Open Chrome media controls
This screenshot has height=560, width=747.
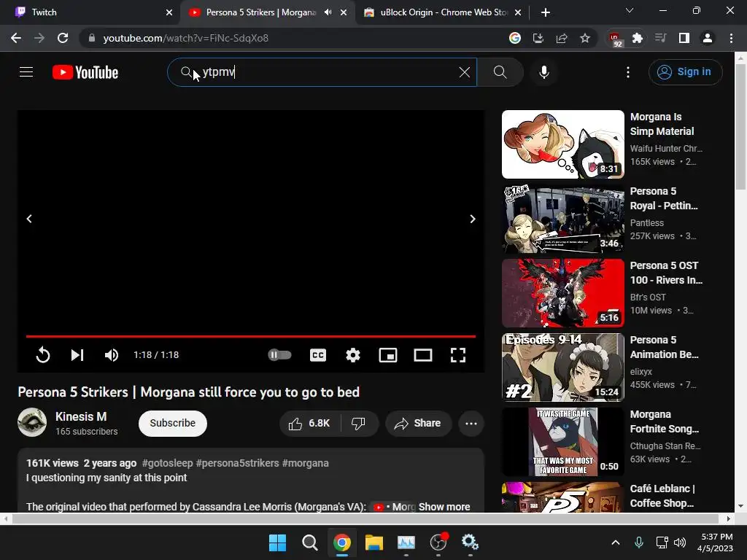(661, 38)
